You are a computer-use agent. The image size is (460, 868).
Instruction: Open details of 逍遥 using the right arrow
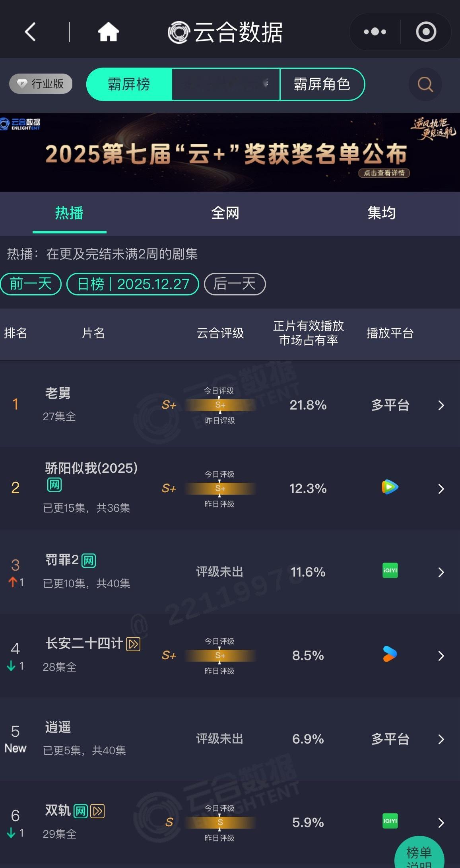coord(441,739)
